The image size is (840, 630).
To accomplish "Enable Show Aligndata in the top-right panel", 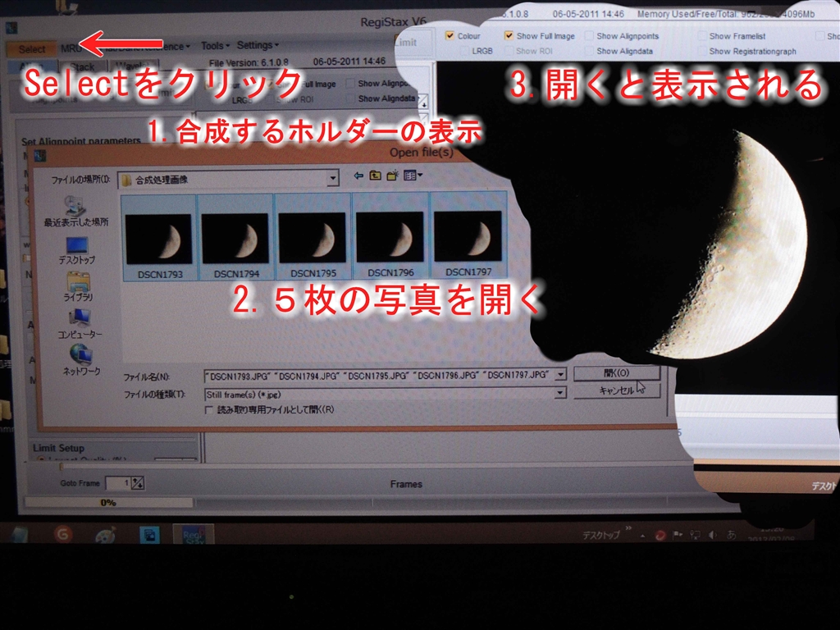I will pos(589,51).
